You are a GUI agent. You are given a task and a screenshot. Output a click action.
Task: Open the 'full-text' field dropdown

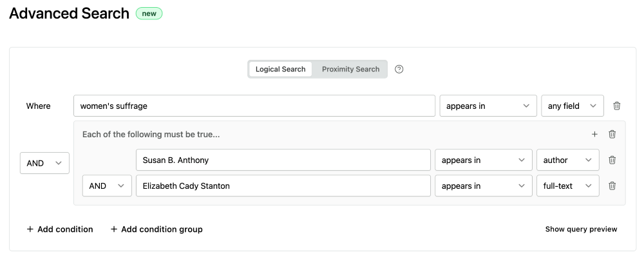click(x=567, y=186)
